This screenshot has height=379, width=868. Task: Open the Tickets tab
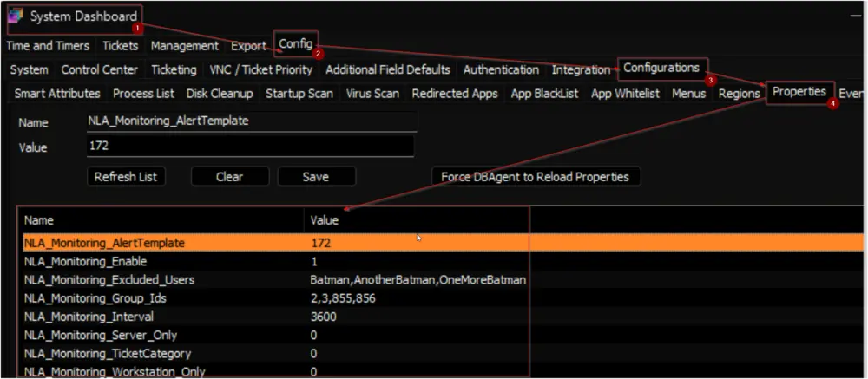[120, 46]
